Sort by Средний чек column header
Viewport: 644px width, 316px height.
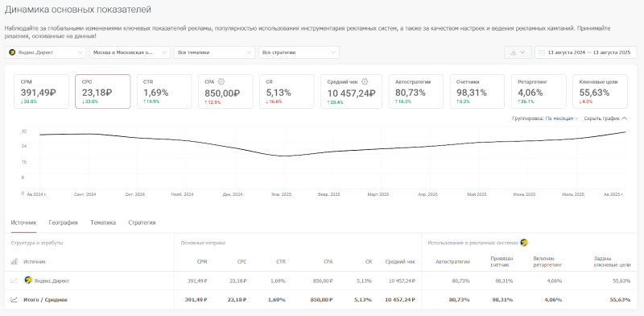click(x=400, y=261)
